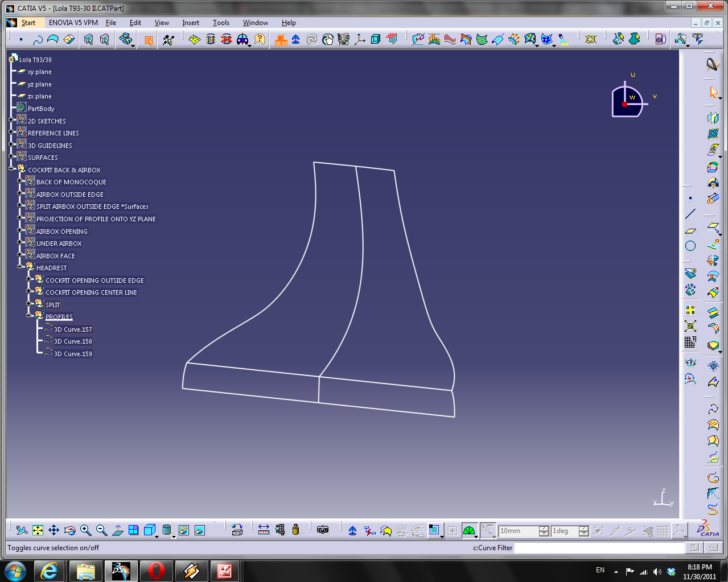The height and width of the screenshot is (582, 728).
Task: Expand the 2D SKETCHES tree node
Action: click(x=11, y=120)
